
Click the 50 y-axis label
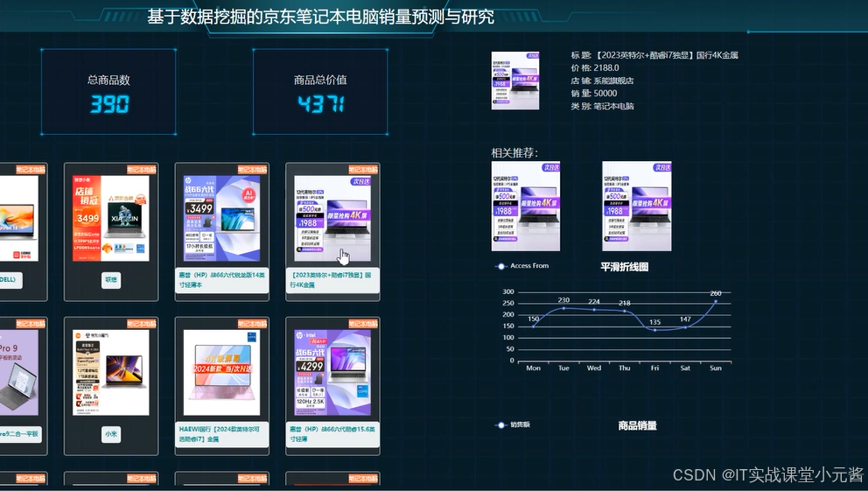coord(510,349)
